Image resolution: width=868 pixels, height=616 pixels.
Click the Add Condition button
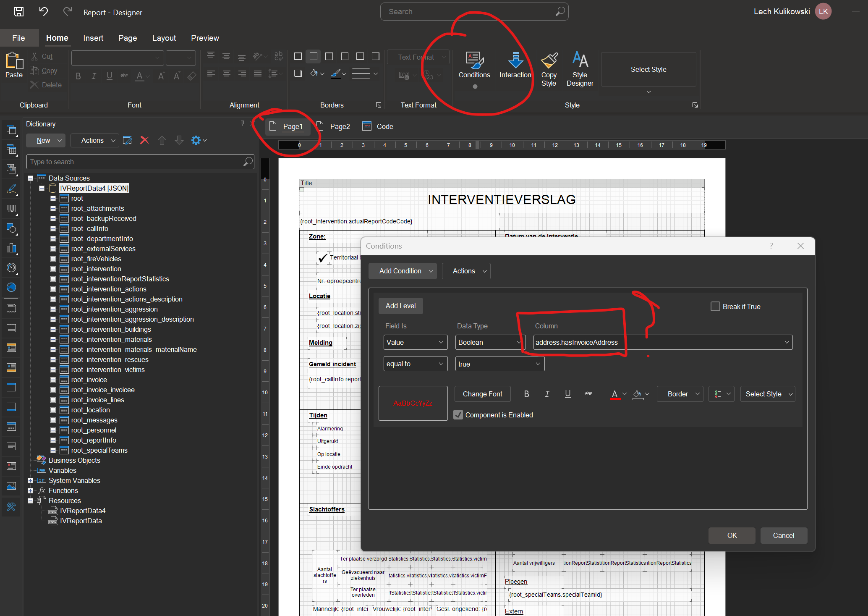(x=402, y=271)
